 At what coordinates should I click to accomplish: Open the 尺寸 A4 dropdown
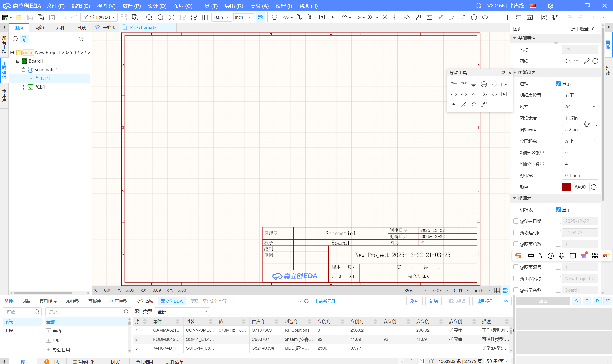[x=580, y=107]
